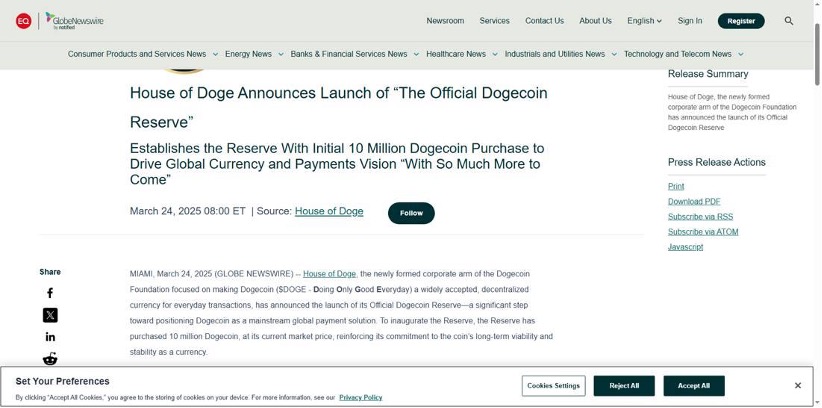
Task: Share article on LinkedIn
Action: [x=50, y=337]
